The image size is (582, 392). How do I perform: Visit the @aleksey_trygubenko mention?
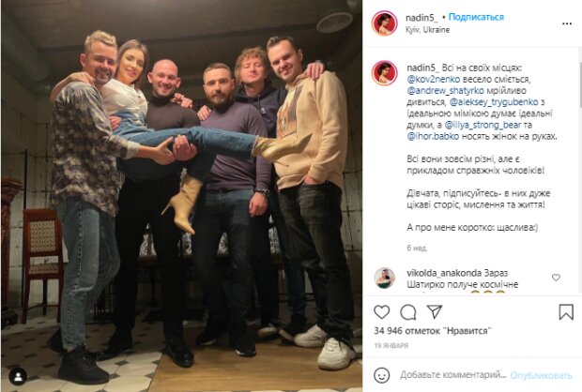pyautogui.click(x=493, y=102)
